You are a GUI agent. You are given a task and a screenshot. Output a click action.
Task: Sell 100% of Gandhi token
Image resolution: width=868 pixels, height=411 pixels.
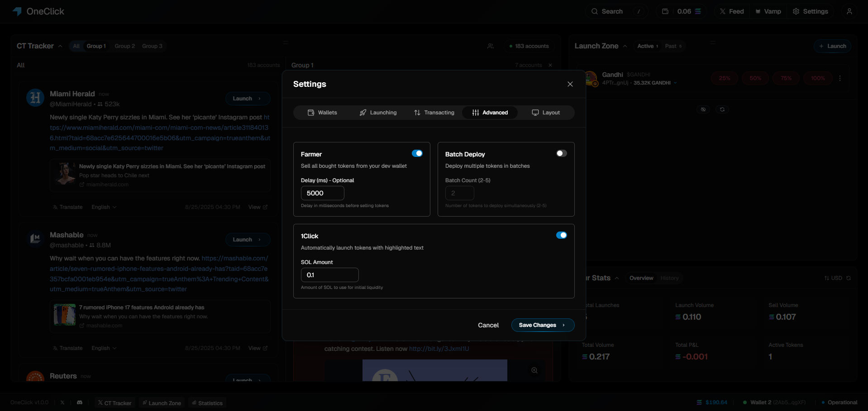[x=818, y=78]
